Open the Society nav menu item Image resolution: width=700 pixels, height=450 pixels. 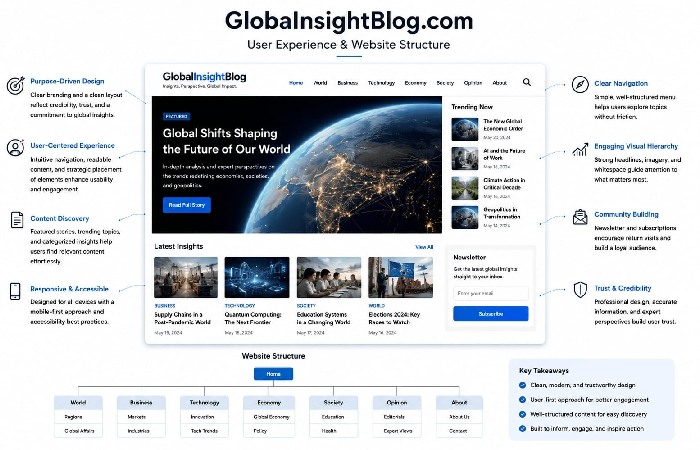click(445, 83)
